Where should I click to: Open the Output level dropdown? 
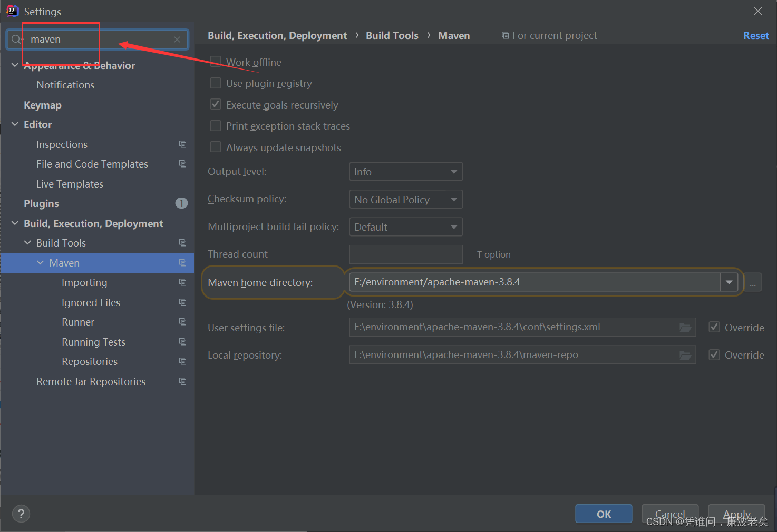(406, 172)
